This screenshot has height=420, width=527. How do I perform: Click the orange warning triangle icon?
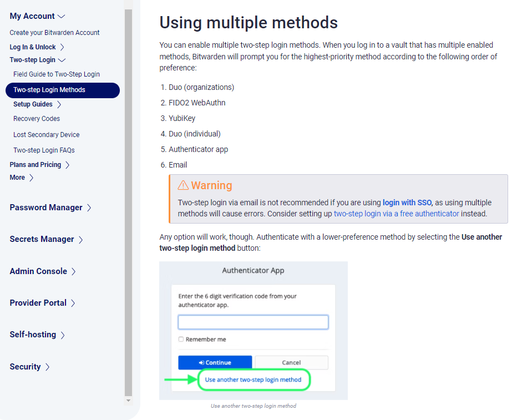(183, 185)
